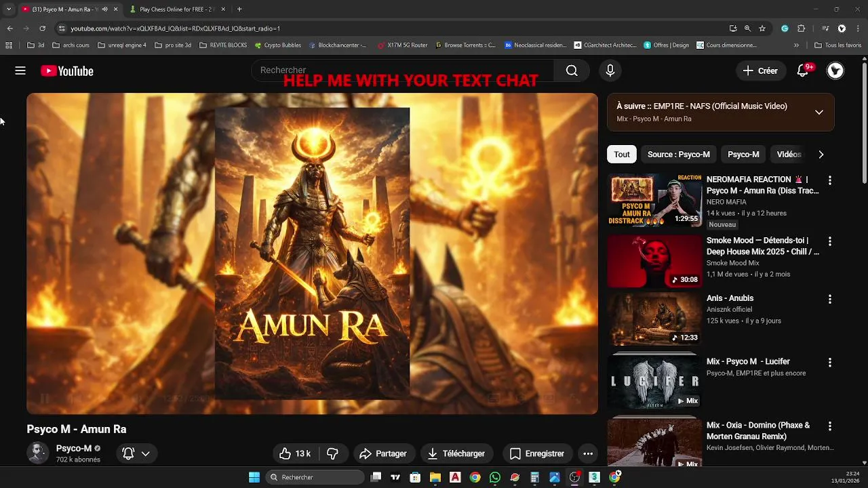
Task: Click the page vertical scrollbar
Action: 864,122
